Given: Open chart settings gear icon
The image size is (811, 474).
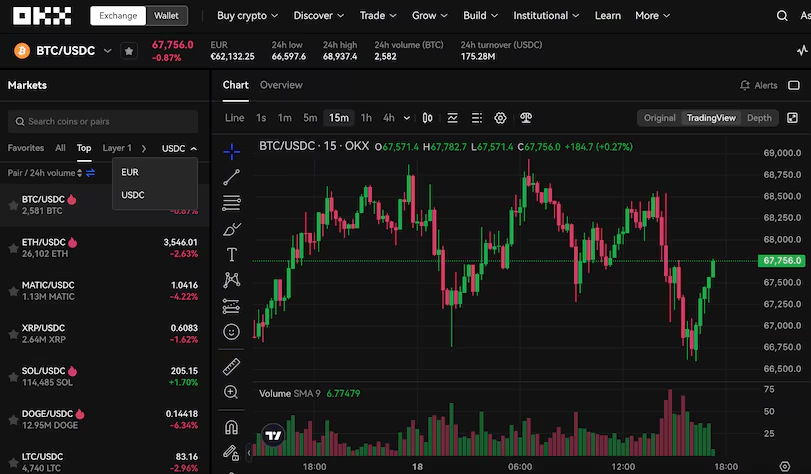Looking at the screenshot, I should coord(500,118).
